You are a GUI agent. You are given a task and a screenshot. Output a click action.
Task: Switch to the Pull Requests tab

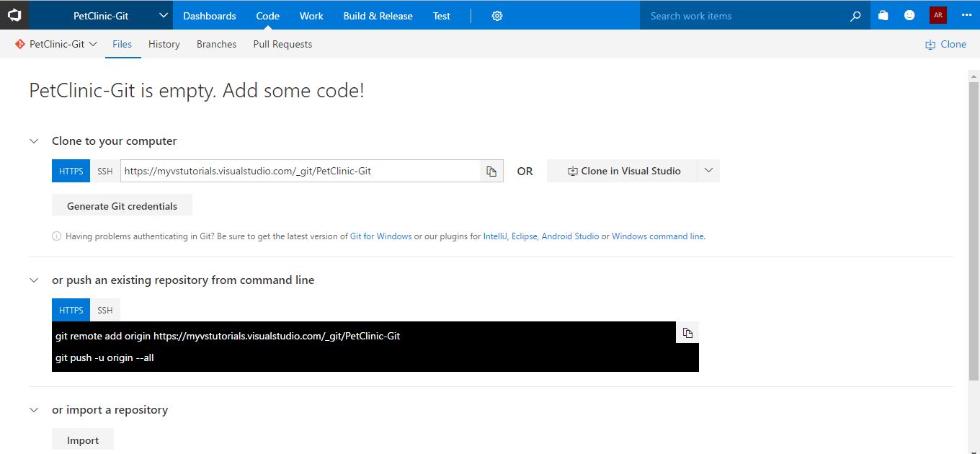(x=282, y=44)
